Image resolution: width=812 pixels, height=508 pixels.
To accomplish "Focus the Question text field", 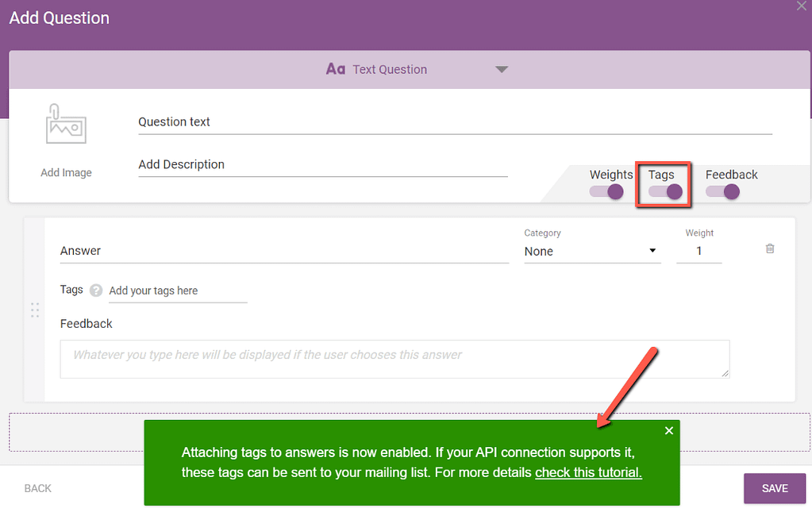I will click(x=454, y=122).
